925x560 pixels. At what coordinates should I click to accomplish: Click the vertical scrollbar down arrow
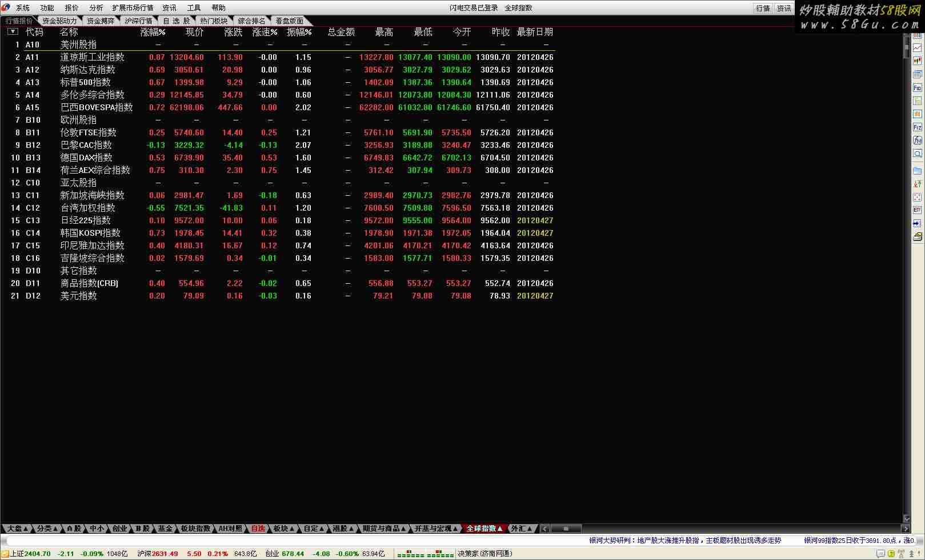click(x=907, y=519)
